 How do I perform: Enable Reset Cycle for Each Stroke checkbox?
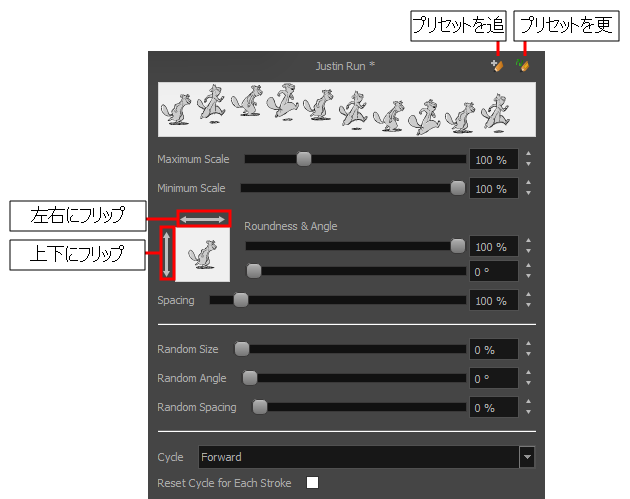point(313,483)
